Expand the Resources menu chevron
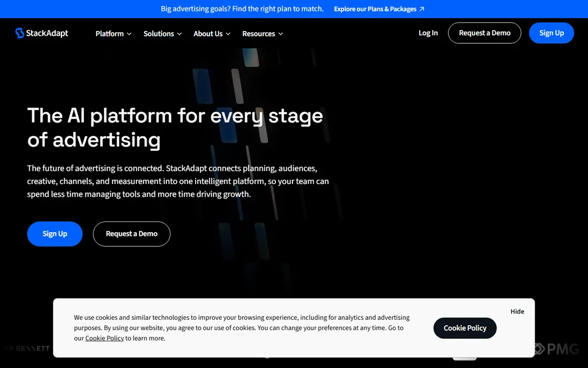588x368 pixels. point(281,34)
